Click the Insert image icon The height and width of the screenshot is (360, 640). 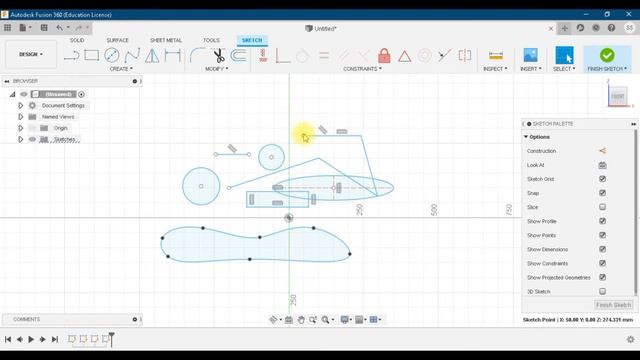[530, 55]
